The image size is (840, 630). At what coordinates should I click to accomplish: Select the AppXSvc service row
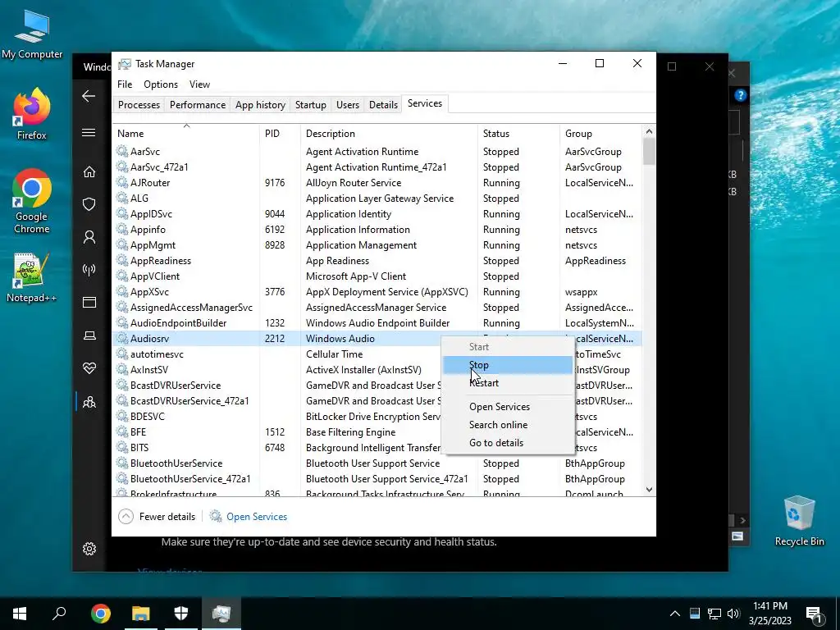pos(377,292)
